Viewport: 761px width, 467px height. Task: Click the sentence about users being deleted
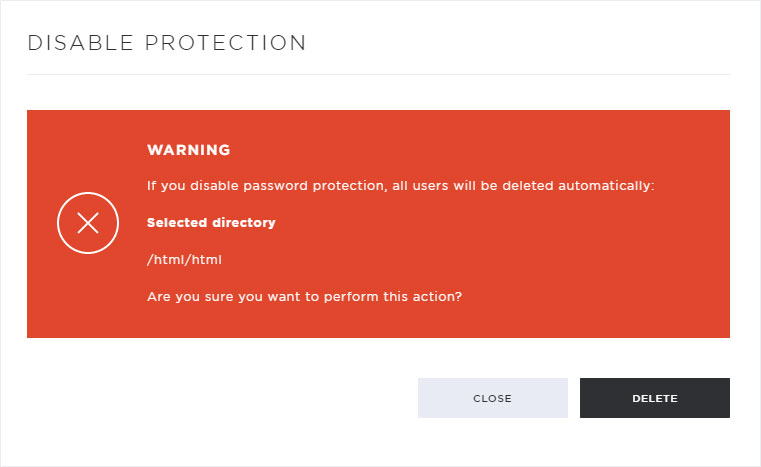[x=401, y=186]
